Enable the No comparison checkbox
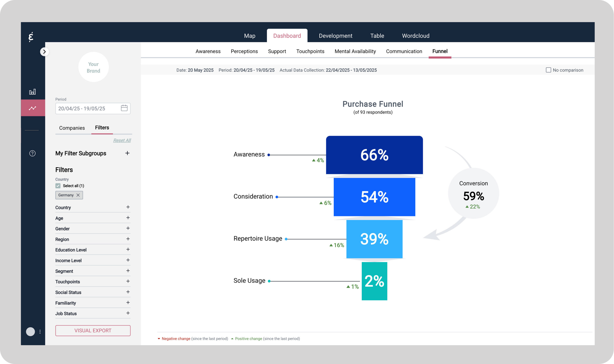The width and height of the screenshot is (614, 364). 548,70
